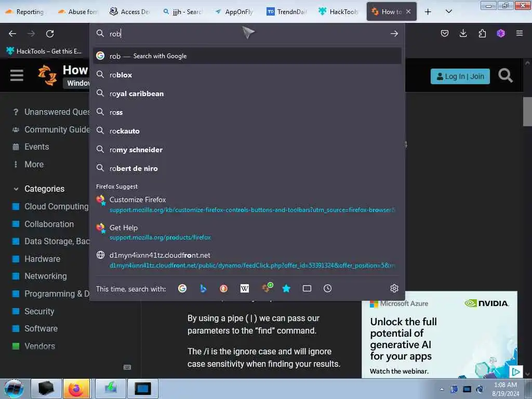Select the romy schneider suggestion

[247, 149]
